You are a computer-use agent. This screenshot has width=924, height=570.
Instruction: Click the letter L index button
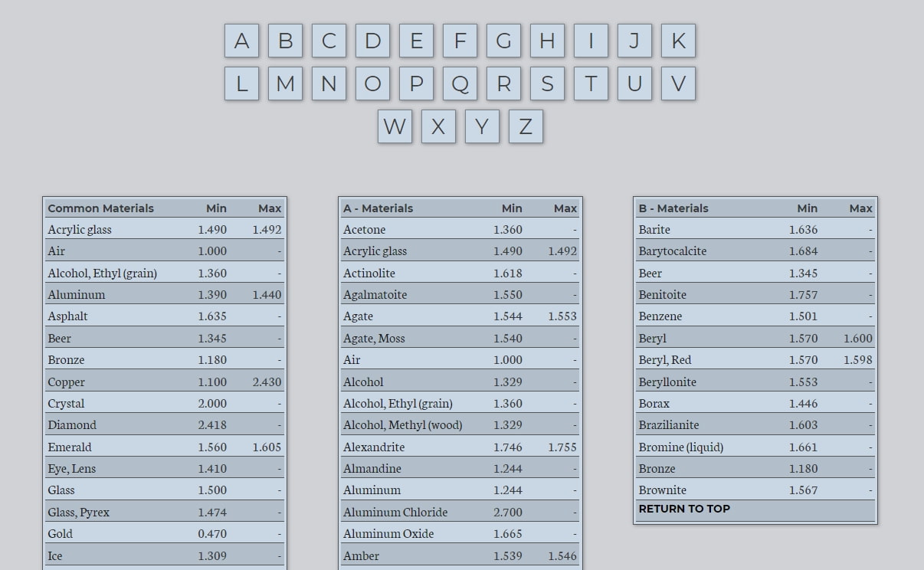pyautogui.click(x=241, y=84)
